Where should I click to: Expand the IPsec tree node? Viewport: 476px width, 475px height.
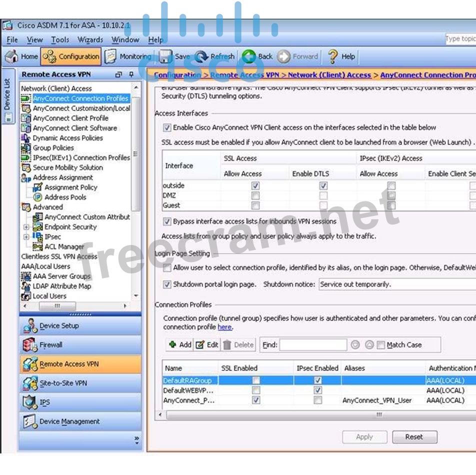point(26,236)
